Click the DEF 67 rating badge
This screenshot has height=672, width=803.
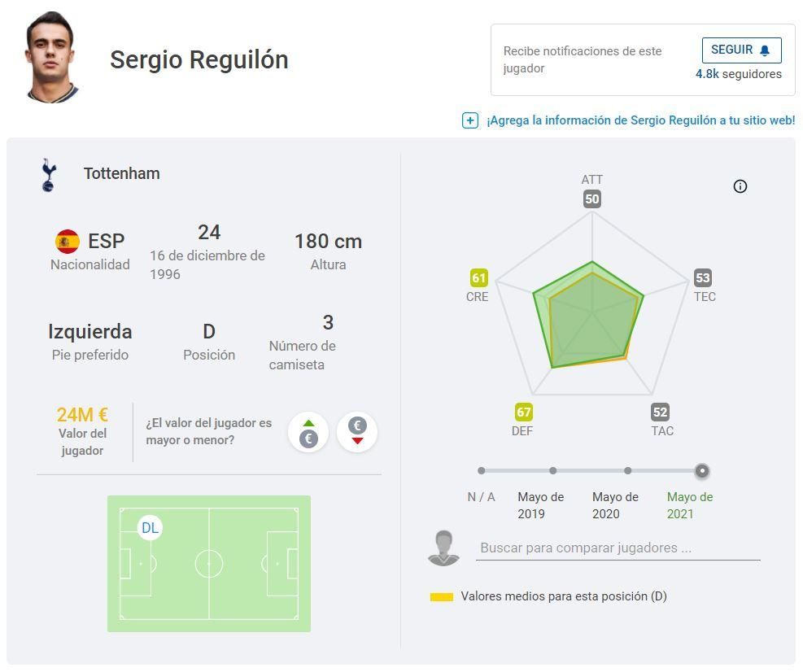click(523, 412)
